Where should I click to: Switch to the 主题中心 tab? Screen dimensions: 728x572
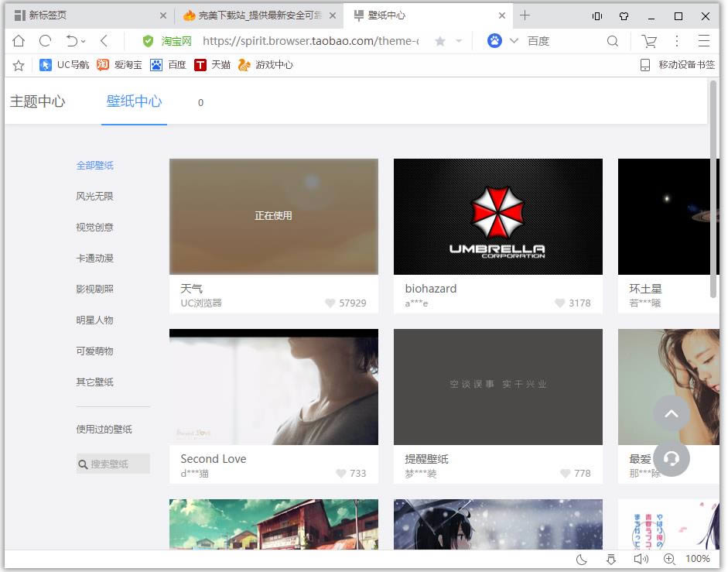pos(37,101)
